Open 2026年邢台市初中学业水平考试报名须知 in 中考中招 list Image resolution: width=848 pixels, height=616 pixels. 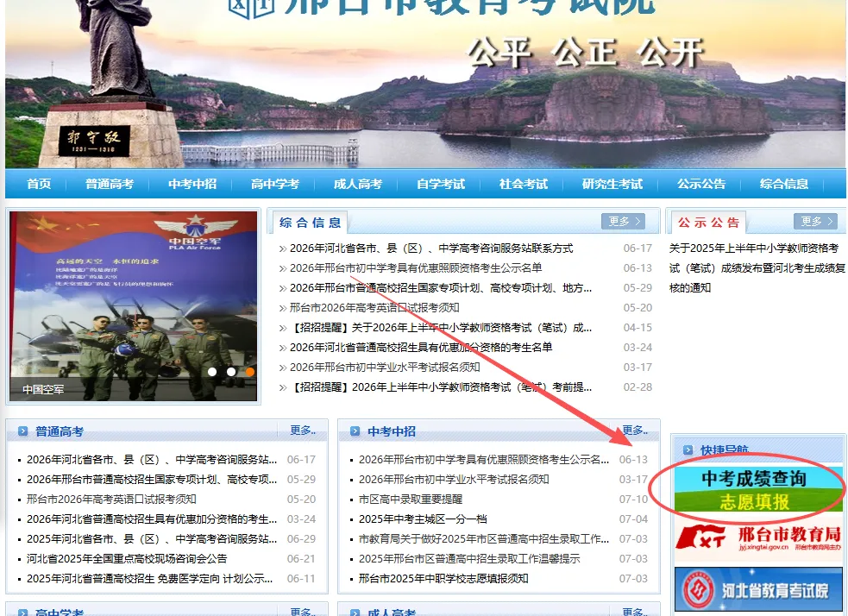pos(454,479)
